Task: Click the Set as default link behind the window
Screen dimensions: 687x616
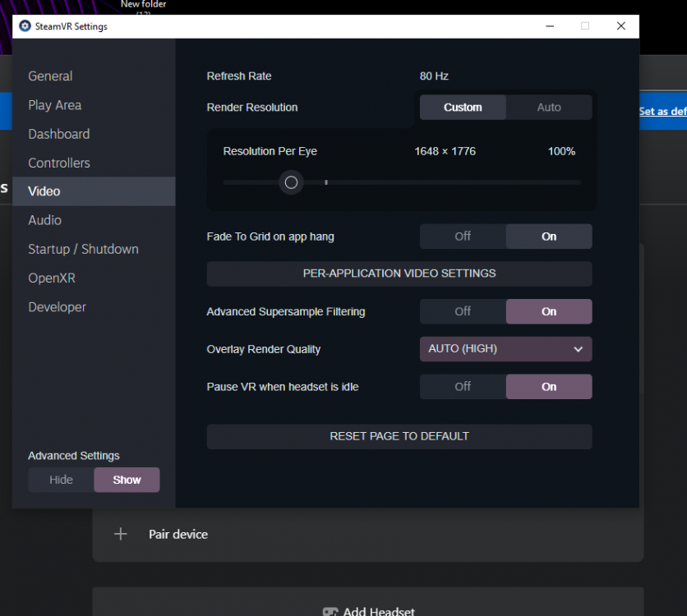Action: click(662, 111)
